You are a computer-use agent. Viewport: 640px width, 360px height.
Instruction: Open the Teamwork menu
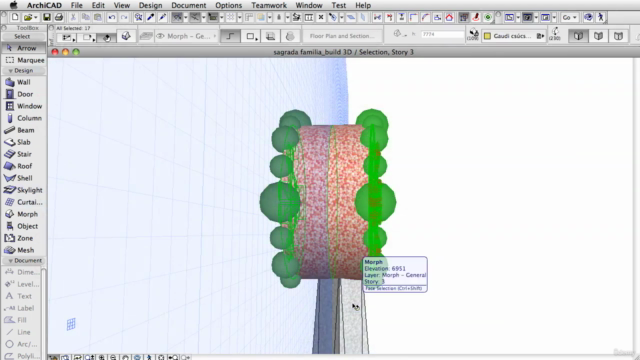point(269,5)
